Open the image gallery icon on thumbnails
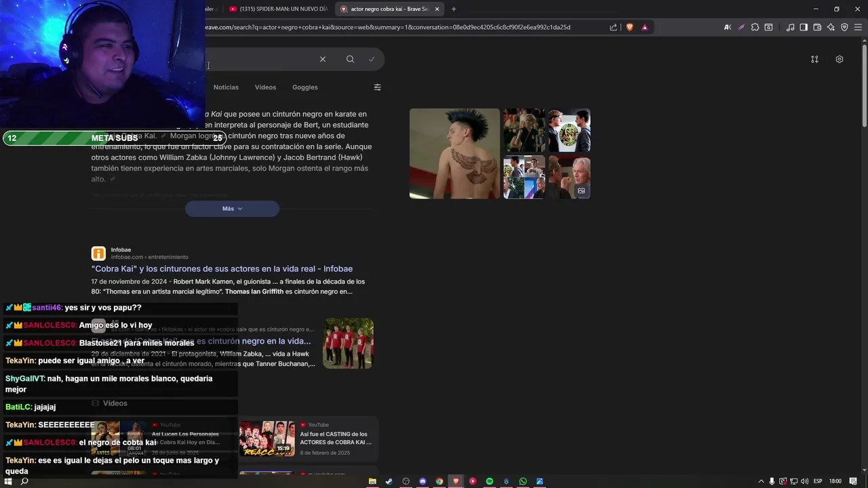The width and height of the screenshot is (868, 488). pyautogui.click(x=581, y=191)
